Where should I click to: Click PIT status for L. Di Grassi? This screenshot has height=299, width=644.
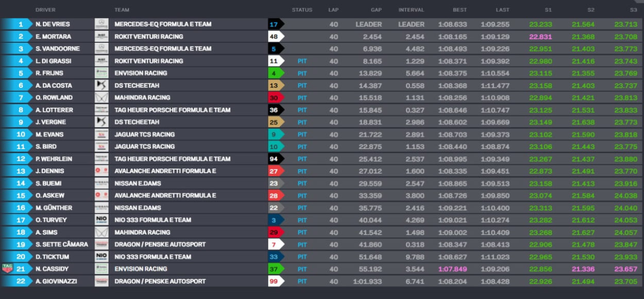pos(302,61)
